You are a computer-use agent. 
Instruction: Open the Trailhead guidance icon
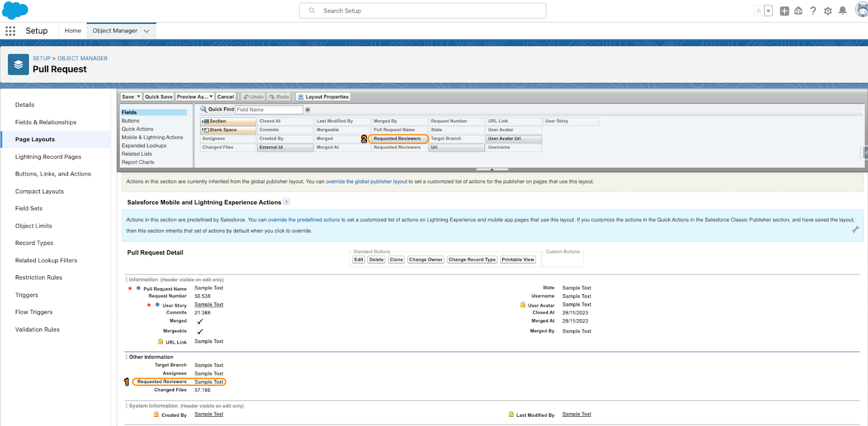[x=799, y=11]
